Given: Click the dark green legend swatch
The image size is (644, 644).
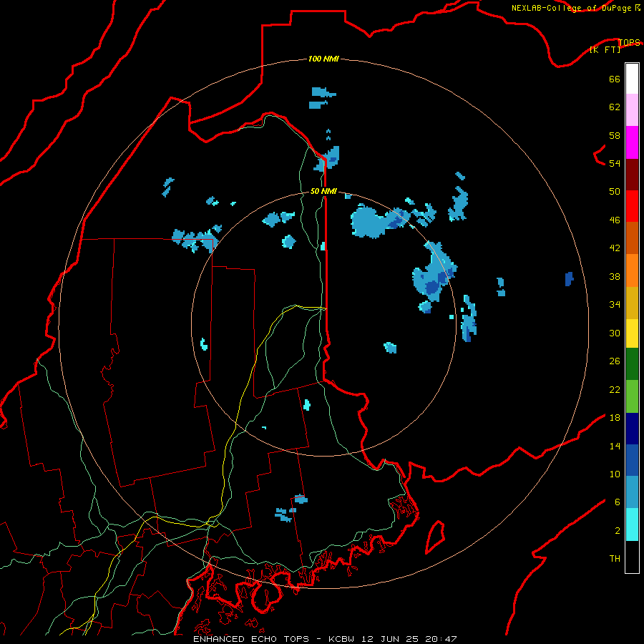Looking at the screenshot, I should click(x=632, y=364).
